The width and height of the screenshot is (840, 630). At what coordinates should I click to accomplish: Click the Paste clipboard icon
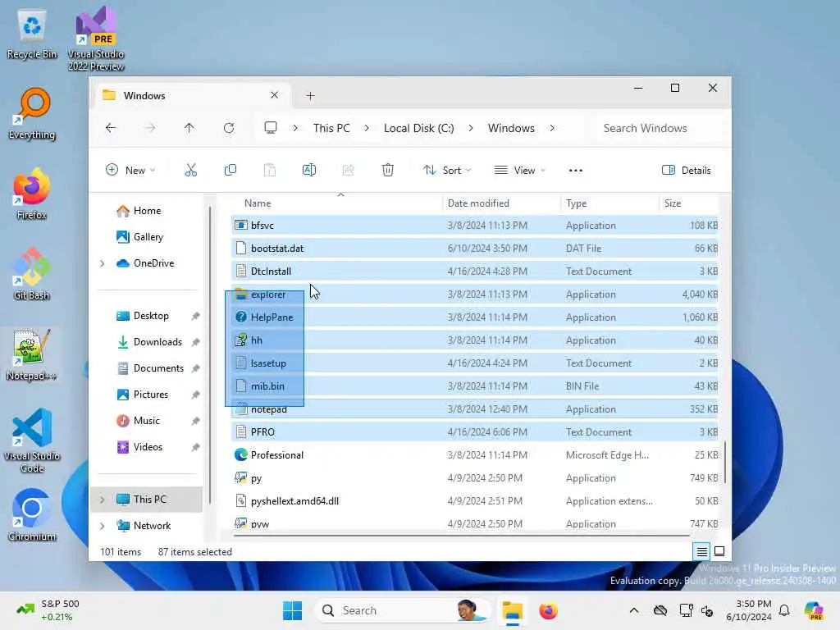pyautogui.click(x=269, y=171)
